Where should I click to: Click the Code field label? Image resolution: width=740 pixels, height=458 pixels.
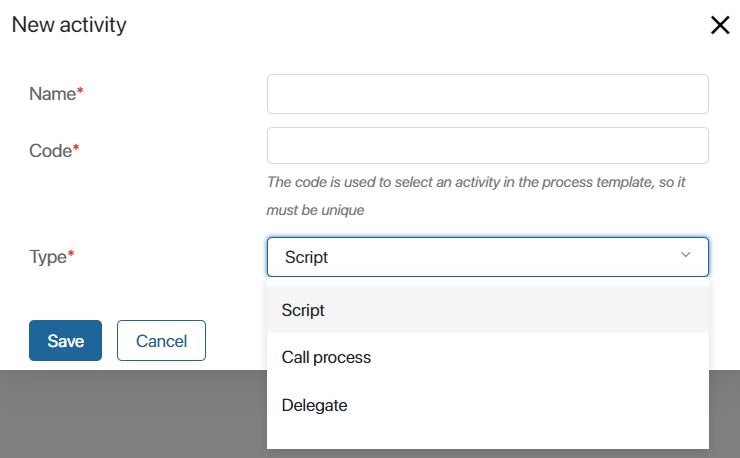click(50, 151)
